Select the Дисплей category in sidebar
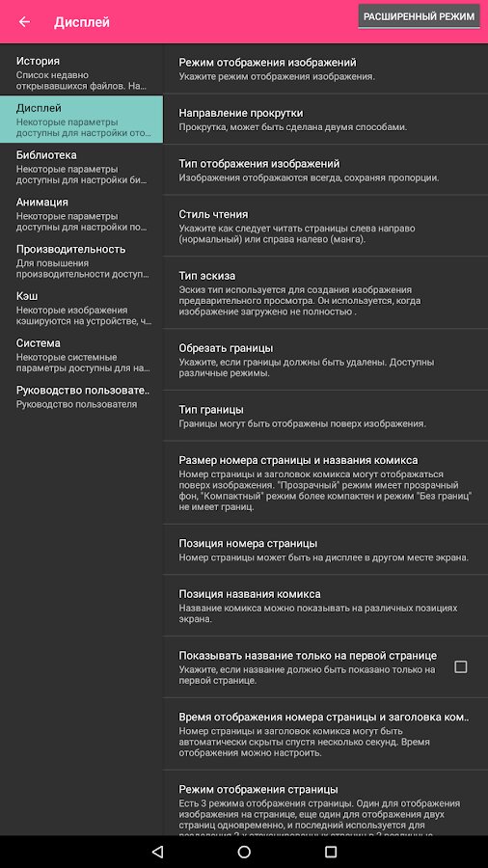This screenshot has height=868, width=488. [x=81, y=120]
